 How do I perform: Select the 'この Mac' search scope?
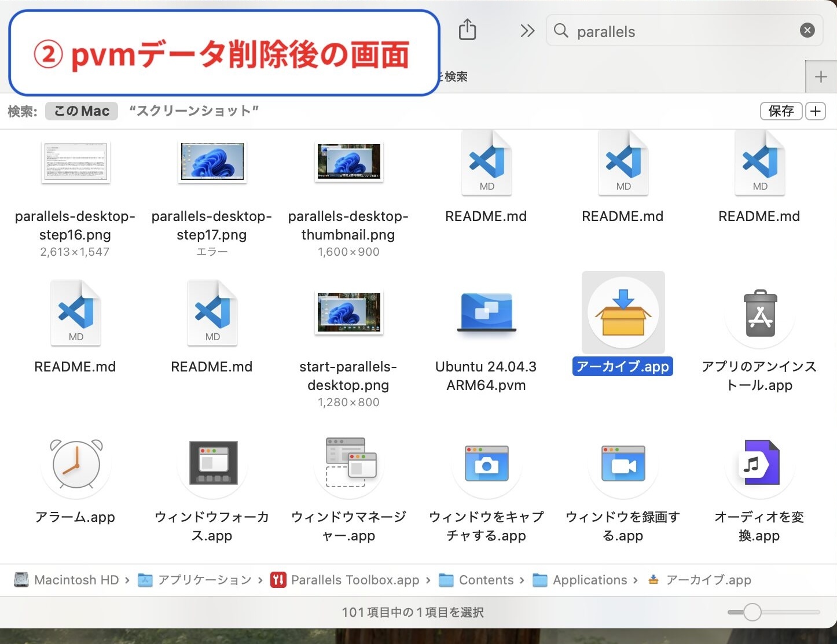[82, 111]
